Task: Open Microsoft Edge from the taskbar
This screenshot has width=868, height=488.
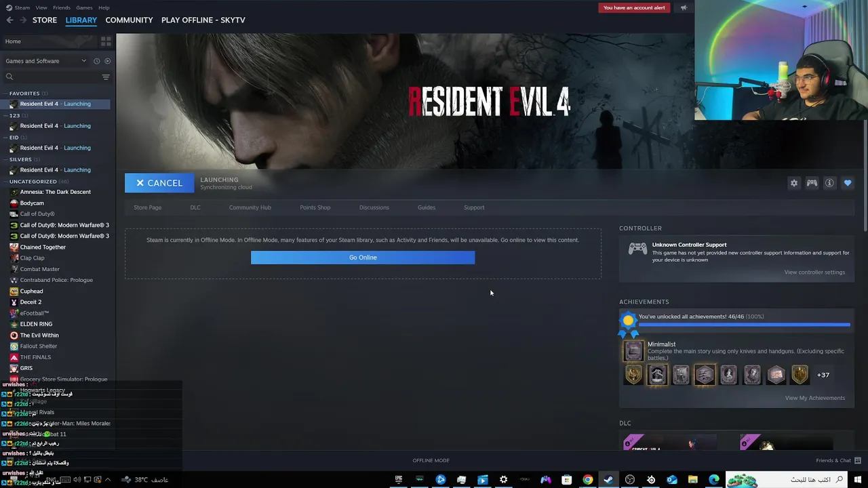Action: 714,480
